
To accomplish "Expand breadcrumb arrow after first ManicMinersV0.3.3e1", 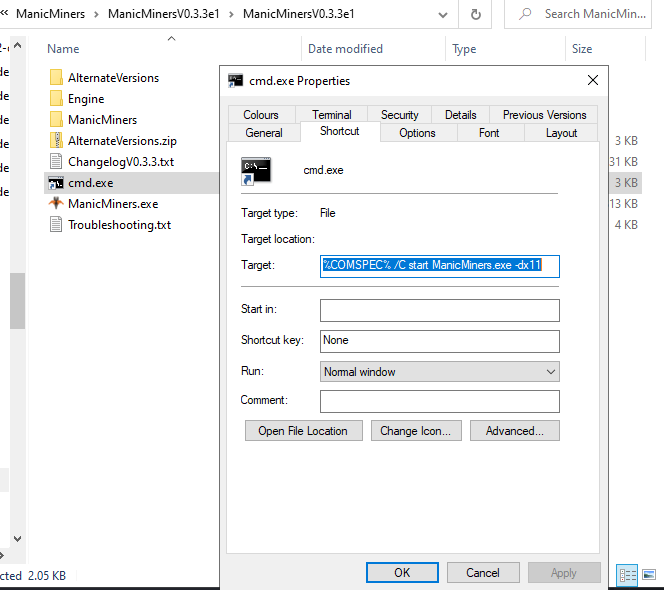I will tap(231, 14).
